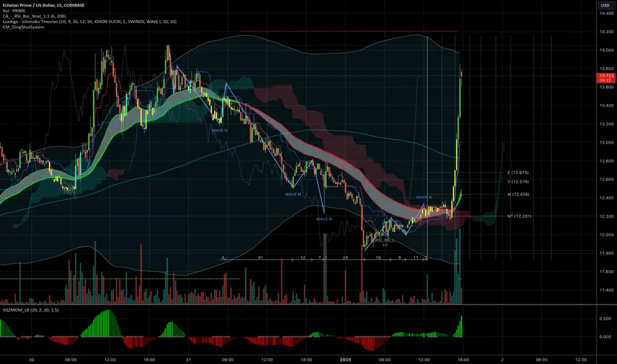Select the CA_-_RSI_Bol_Strat_1.1 indicator legend
This screenshot has width=617, height=364.
pyautogui.click(x=34, y=16)
